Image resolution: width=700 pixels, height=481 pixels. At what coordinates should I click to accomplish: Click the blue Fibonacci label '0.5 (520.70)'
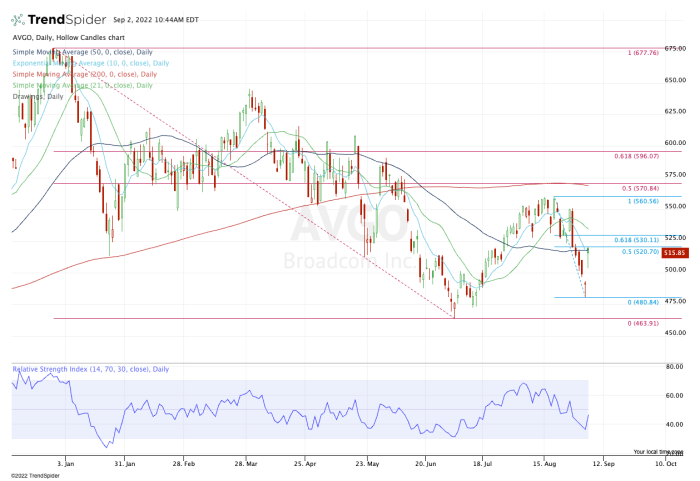point(641,252)
